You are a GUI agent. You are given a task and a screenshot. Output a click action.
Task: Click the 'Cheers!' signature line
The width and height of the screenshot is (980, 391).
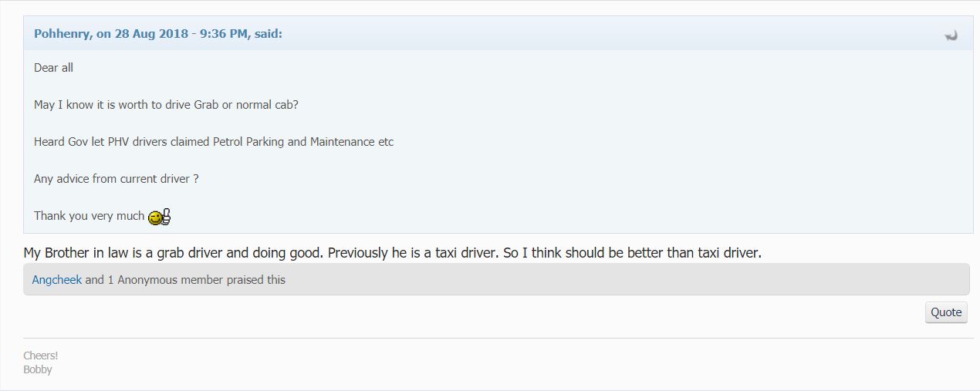pyautogui.click(x=41, y=356)
